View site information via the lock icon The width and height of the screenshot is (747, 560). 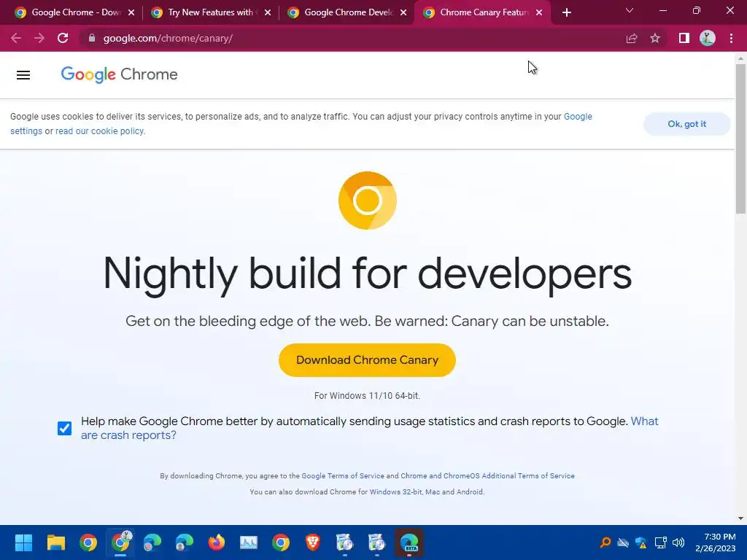(91, 38)
